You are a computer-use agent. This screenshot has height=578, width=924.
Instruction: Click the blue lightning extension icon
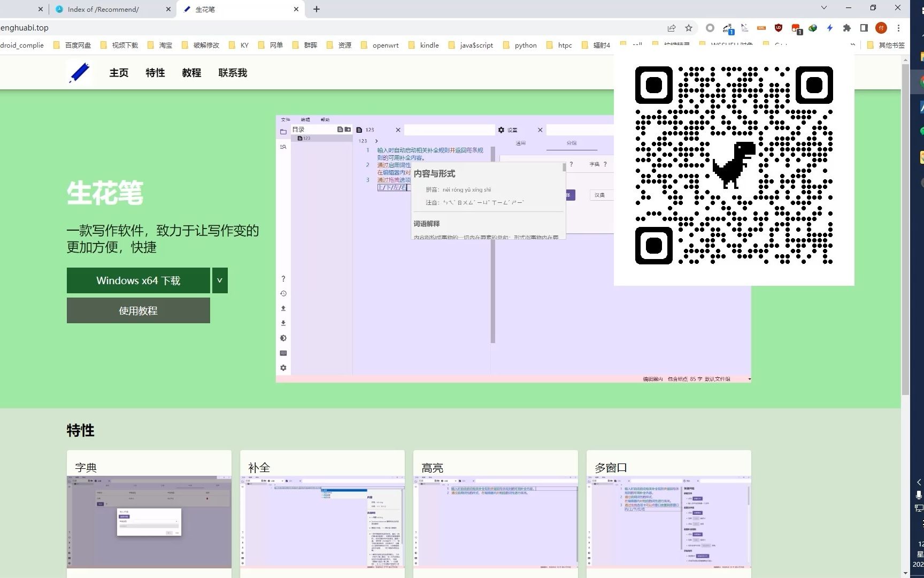click(x=830, y=28)
